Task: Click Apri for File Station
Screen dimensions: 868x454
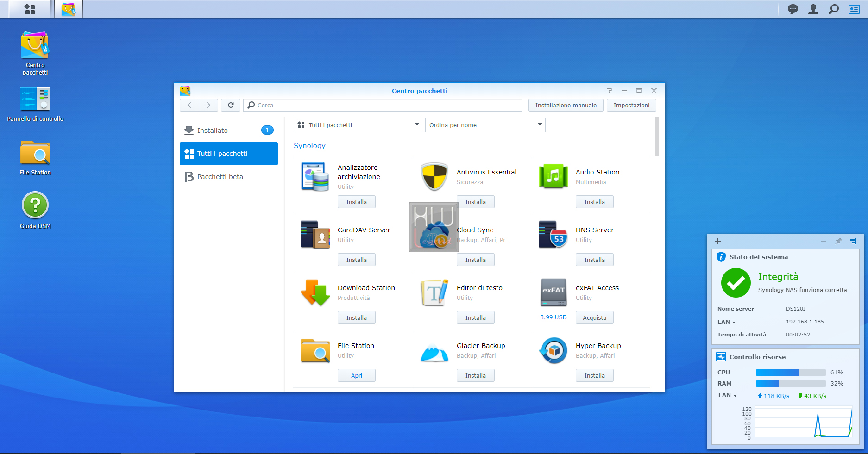Action: pos(357,376)
